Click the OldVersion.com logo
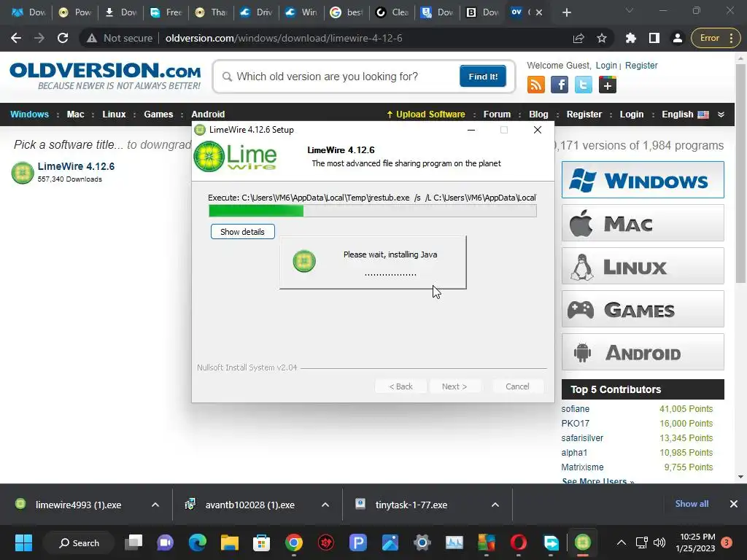This screenshot has height=560, width=747. coord(105,76)
